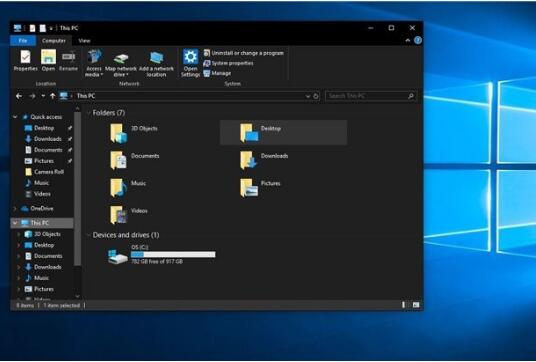Click the OS (C:) drive icon
This screenshot has height=362, width=536.
[x=118, y=256]
